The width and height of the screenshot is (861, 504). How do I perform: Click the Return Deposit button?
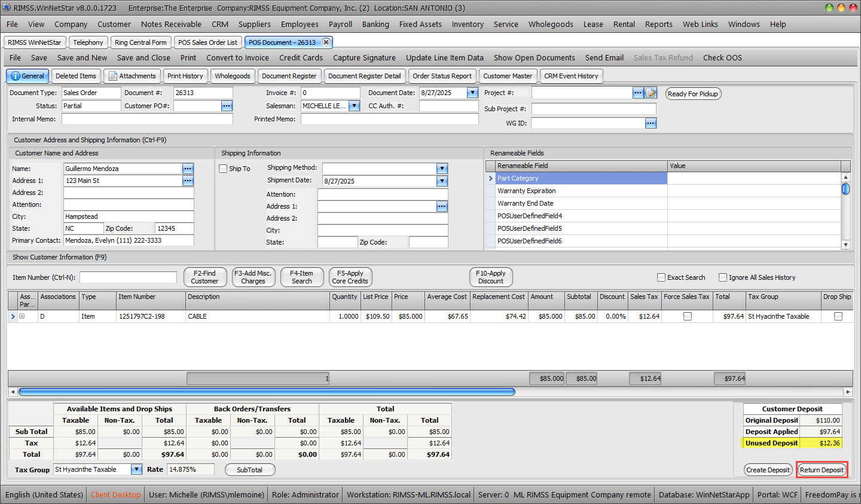(x=822, y=470)
